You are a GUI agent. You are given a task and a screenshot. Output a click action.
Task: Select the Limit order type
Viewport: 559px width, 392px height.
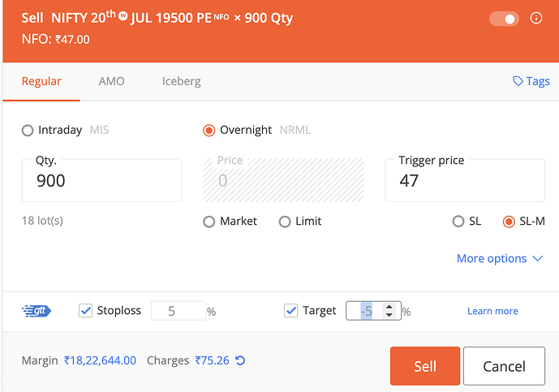click(285, 222)
